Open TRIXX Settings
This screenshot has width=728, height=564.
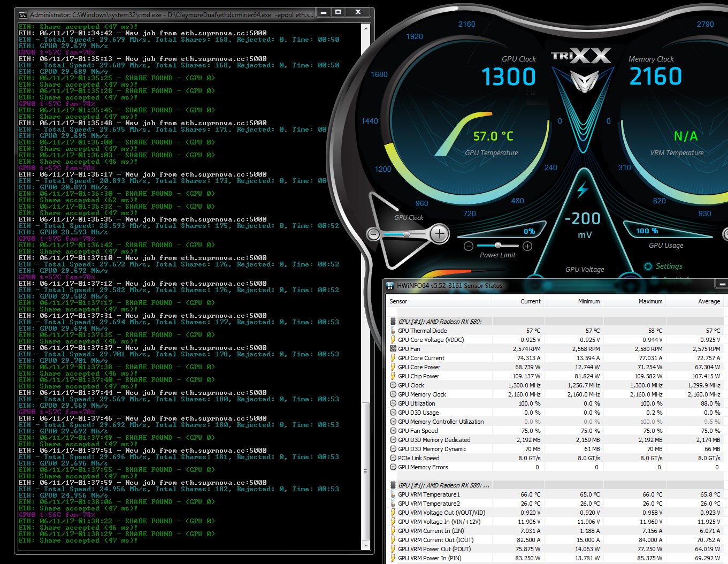pos(663,266)
